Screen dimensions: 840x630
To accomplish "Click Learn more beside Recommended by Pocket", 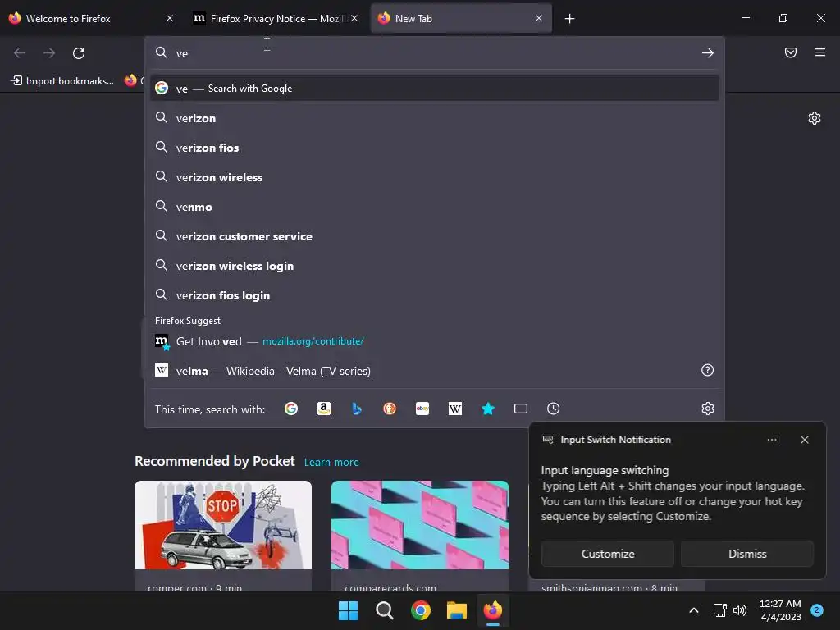I will (x=331, y=463).
